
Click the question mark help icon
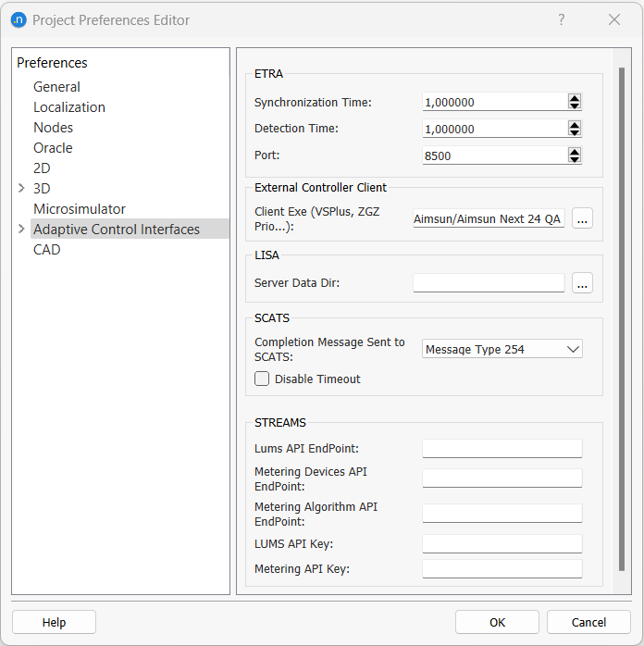(562, 19)
